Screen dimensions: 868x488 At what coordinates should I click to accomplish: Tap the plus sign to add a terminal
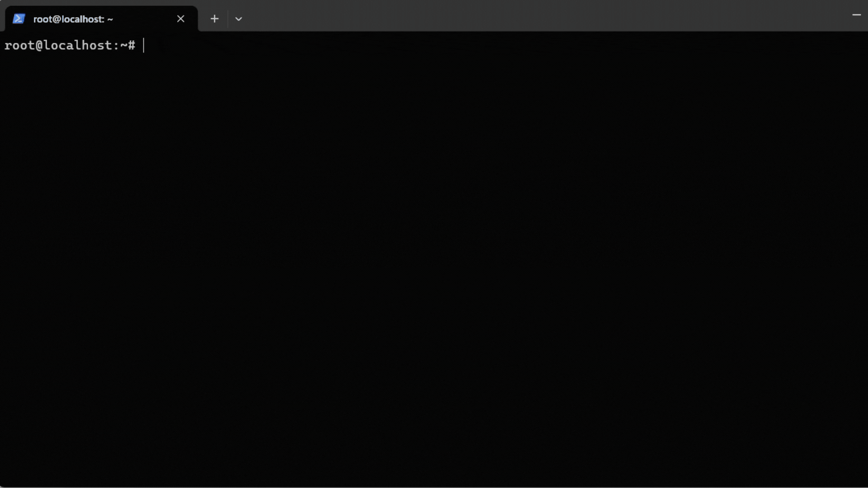214,19
